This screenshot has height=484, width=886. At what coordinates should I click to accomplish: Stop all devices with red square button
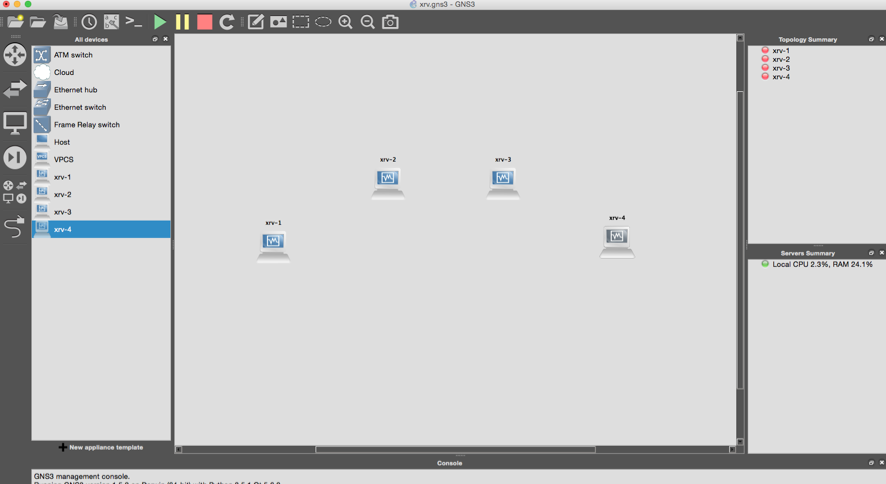[205, 22]
